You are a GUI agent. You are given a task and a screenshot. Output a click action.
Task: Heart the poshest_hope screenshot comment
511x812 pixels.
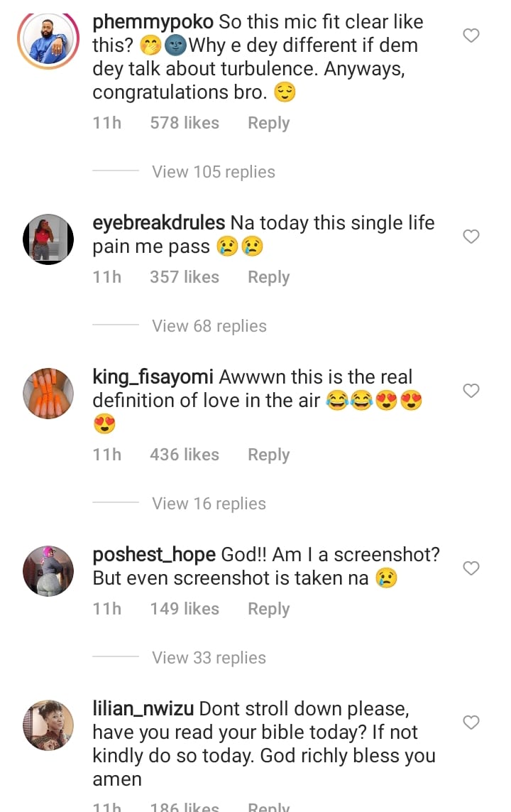click(471, 568)
